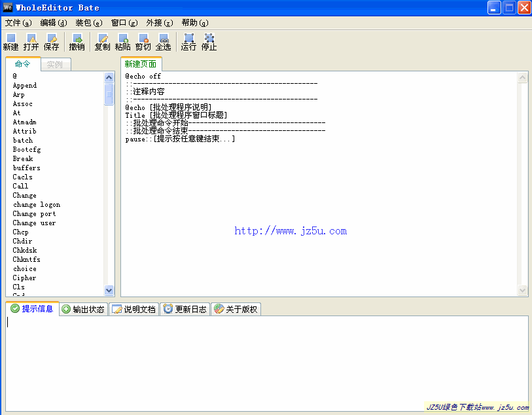Click editor scrollbar down arrow

point(522,290)
